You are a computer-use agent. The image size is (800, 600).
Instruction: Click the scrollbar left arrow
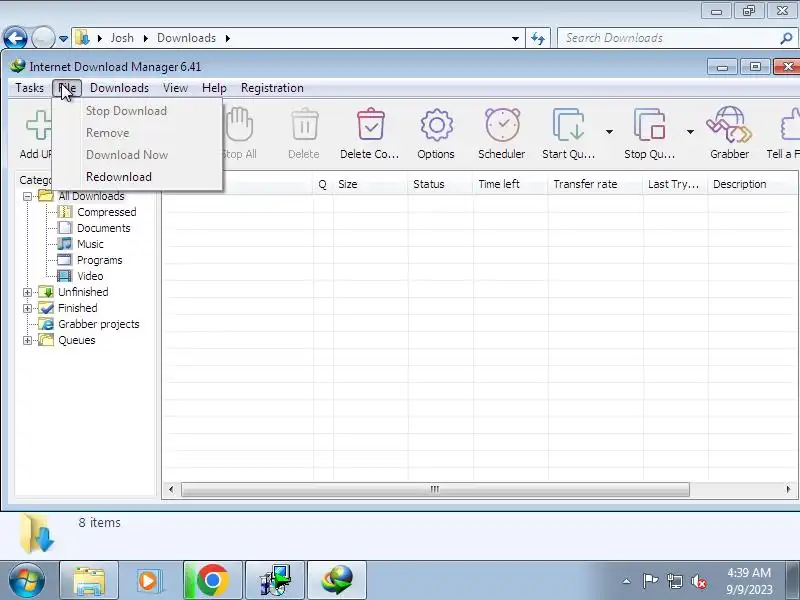pos(171,489)
